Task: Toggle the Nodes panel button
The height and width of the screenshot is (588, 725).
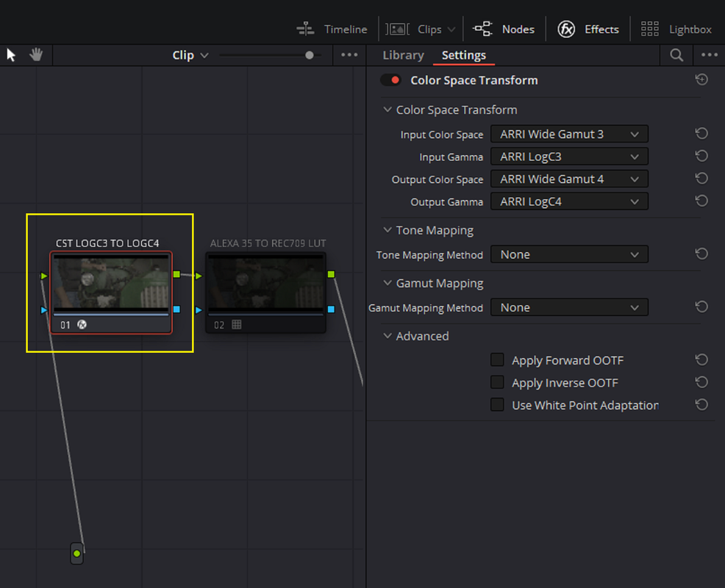Action: pos(504,29)
